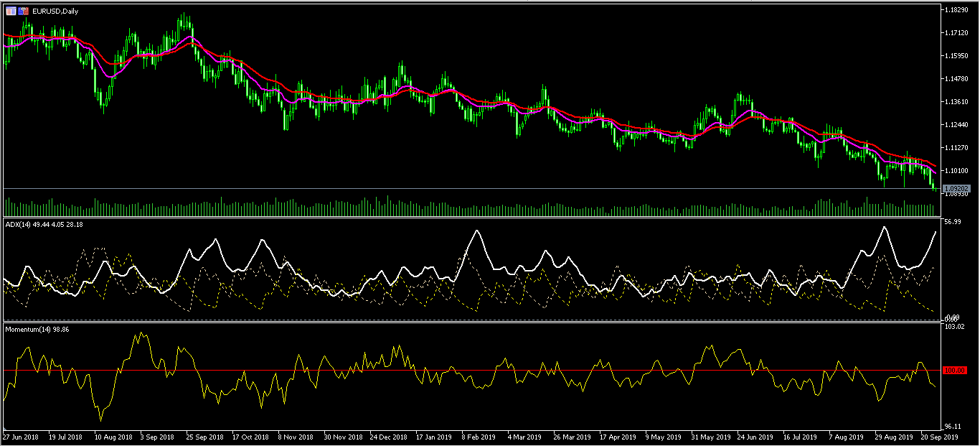Click the 10 Aug 2018 date label
The image size is (980, 446).
115,437
